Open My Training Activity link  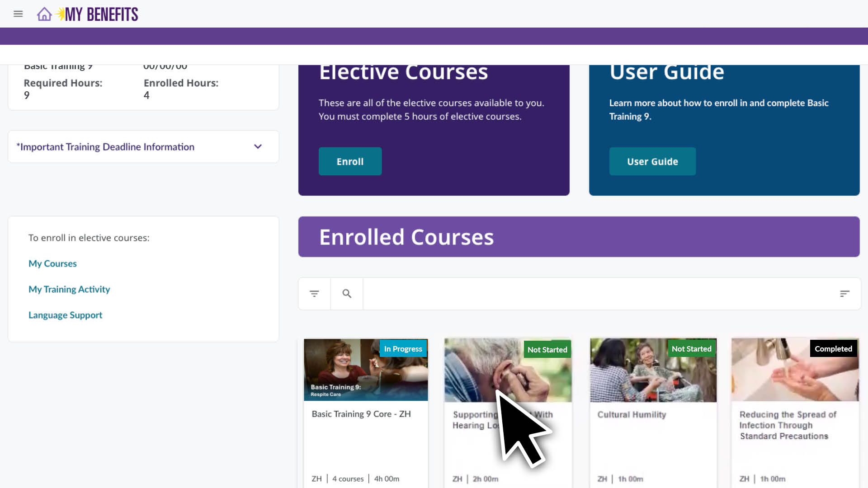coord(69,289)
